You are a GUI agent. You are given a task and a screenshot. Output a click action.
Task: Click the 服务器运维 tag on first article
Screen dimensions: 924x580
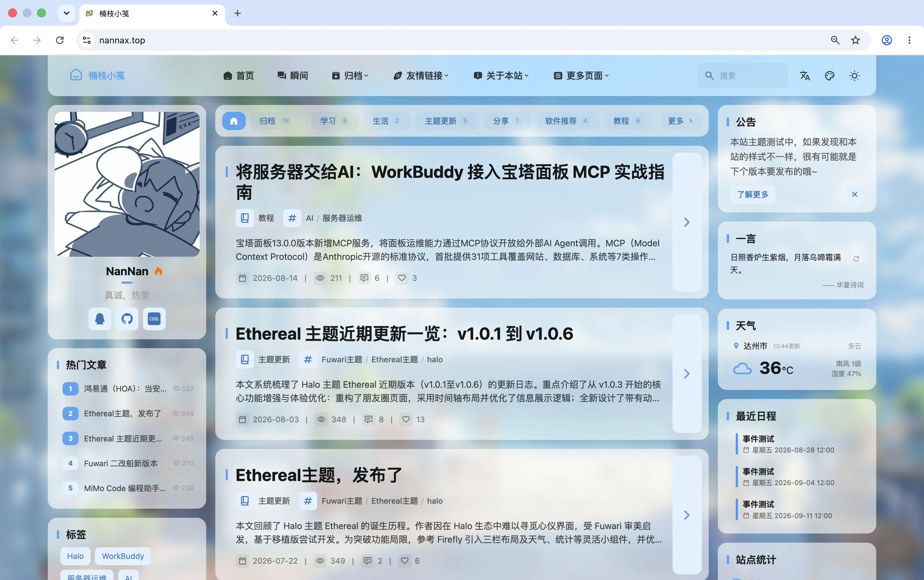point(342,218)
